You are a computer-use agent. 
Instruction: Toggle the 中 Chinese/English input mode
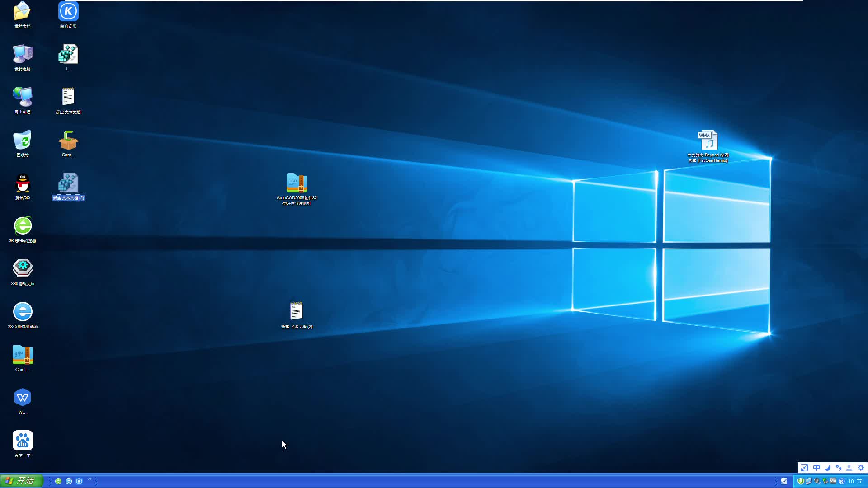pos(816,468)
